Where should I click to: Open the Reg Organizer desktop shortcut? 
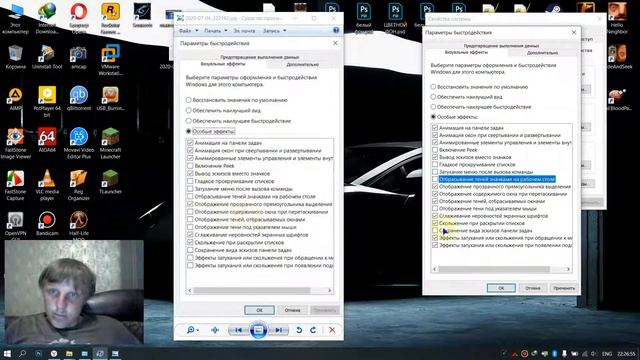pyautogui.click(x=78, y=185)
